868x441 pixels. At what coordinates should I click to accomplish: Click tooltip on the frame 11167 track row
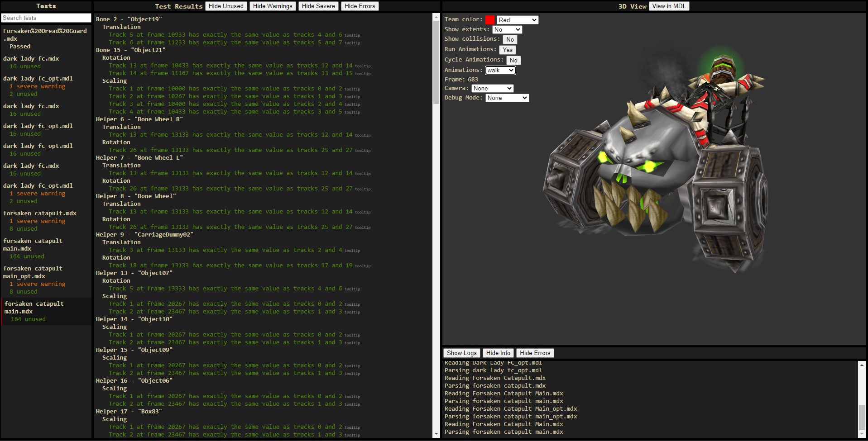click(x=363, y=74)
